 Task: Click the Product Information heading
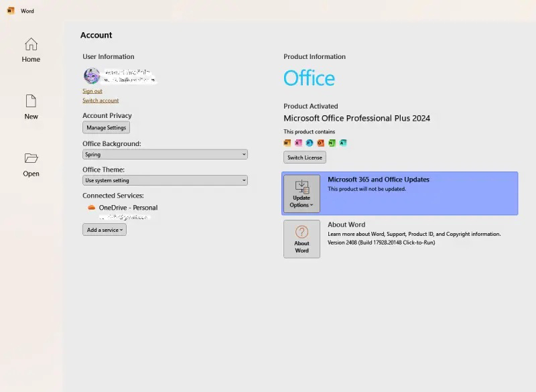pos(314,56)
